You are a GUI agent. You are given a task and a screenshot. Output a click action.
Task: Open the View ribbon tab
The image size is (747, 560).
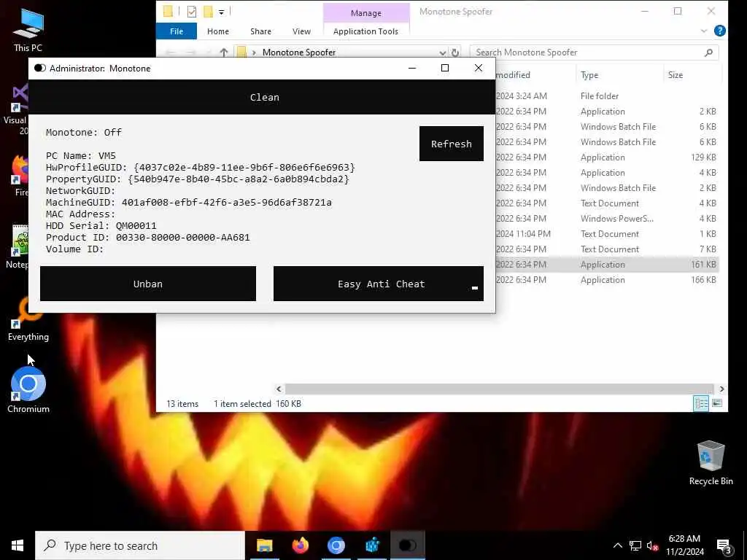[301, 31]
